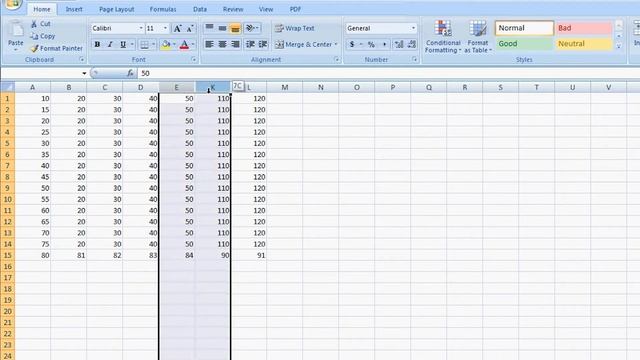Align cell content to top
This screenshot has height=360, width=640.
click(209, 28)
